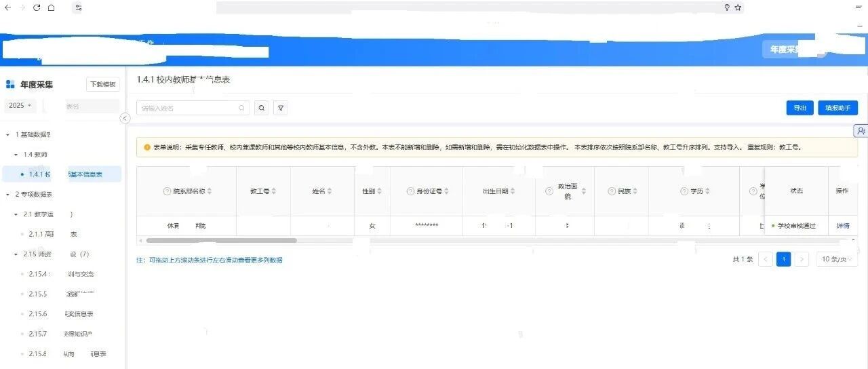
Task: Open the 2.15.5 tree item
Action: point(62,294)
